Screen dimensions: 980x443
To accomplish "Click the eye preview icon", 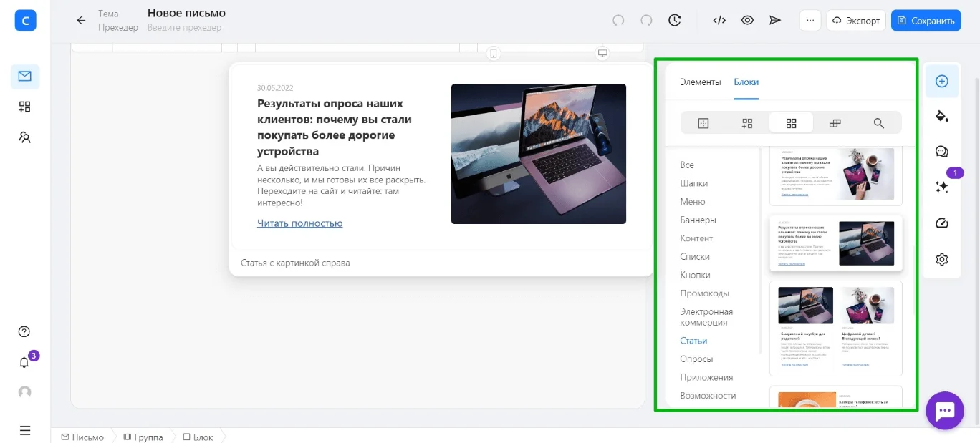I will [747, 20].
